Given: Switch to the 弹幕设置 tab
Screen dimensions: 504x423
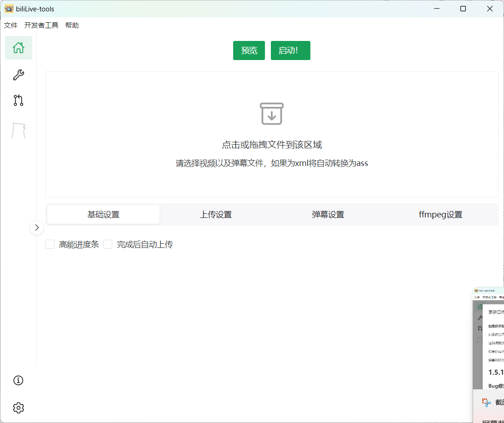Looking at the screenshot, I should 328,215.
